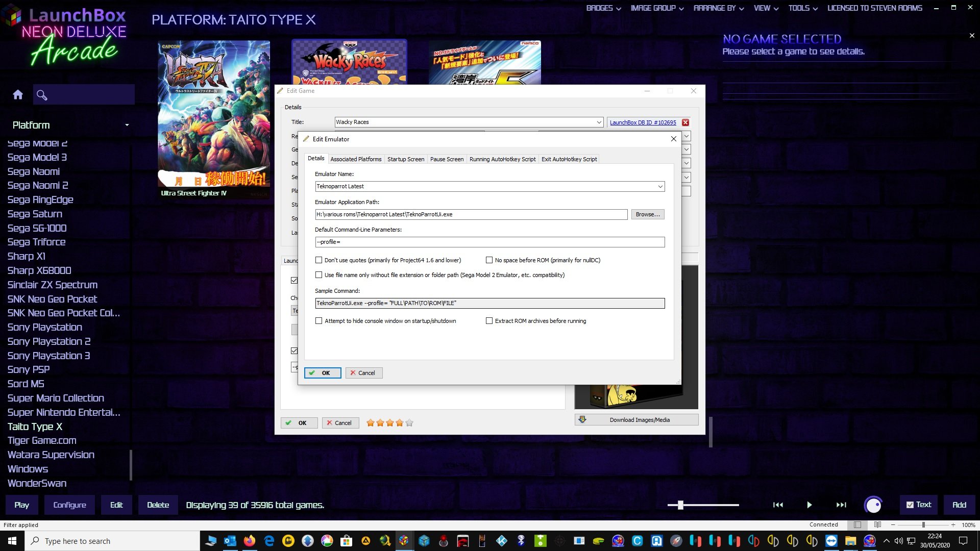The image size is (980, 551).
Task: Open the View menu dropdown
Action: (766, 8)
